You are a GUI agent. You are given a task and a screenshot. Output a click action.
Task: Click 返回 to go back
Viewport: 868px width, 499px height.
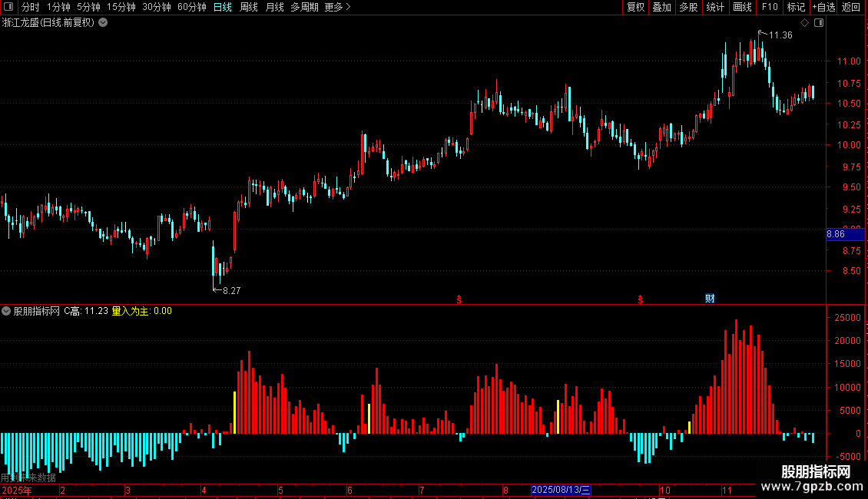pos(851,7)
